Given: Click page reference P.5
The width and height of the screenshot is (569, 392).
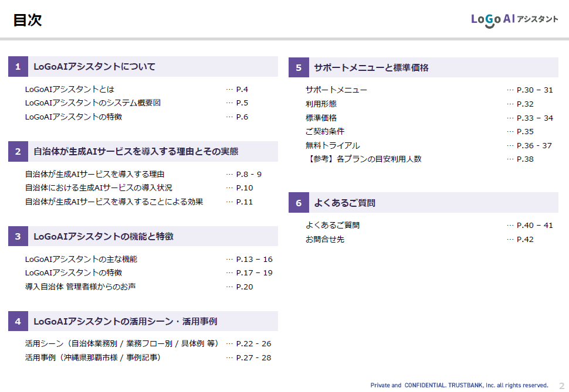Looking at the screenshot, I should coord(242,103).
